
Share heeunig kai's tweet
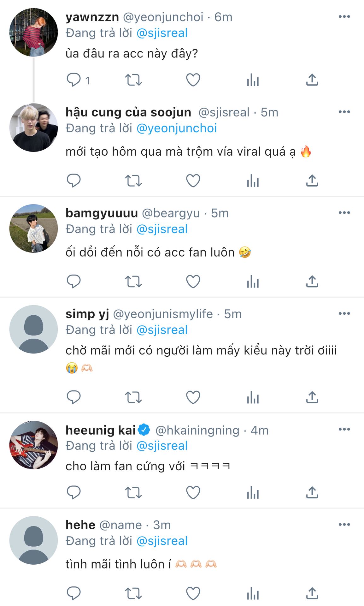[x=312, y=492]
